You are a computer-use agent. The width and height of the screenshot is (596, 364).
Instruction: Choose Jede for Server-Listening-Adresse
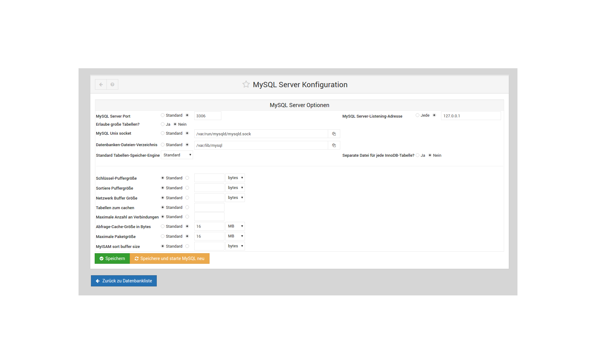(x=418, y=115)
